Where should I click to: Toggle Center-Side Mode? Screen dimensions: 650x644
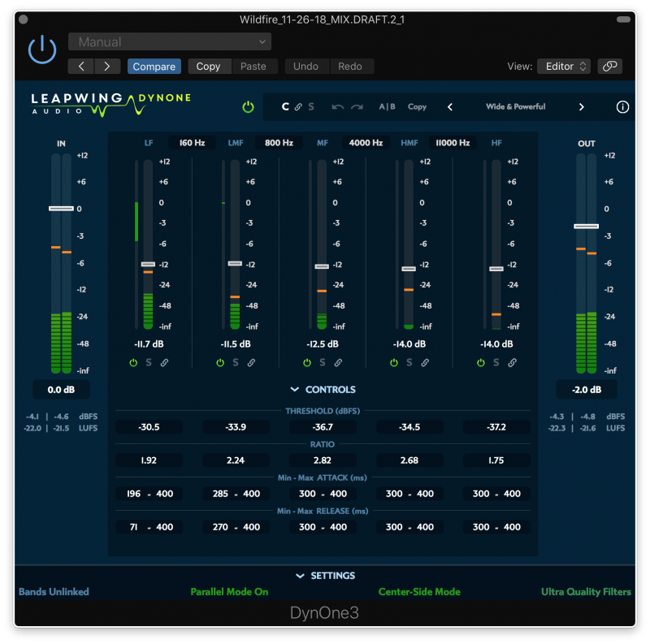tap(419, 592)
